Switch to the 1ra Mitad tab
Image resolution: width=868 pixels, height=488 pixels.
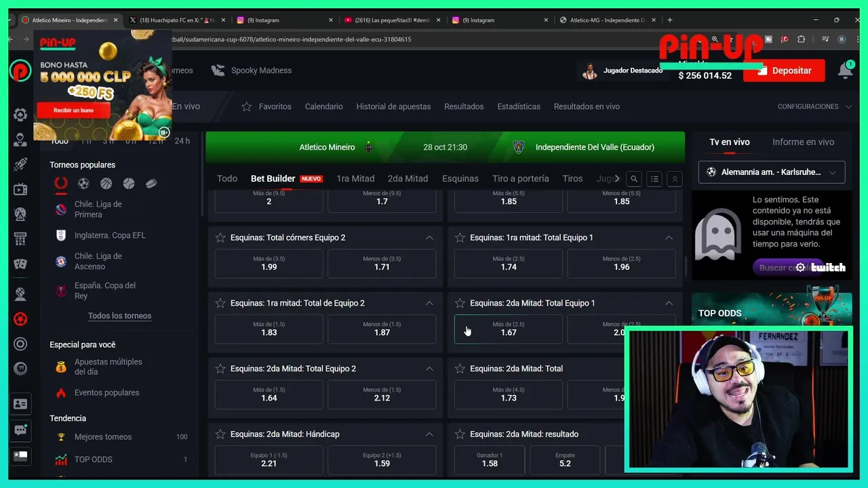(355, 178)
